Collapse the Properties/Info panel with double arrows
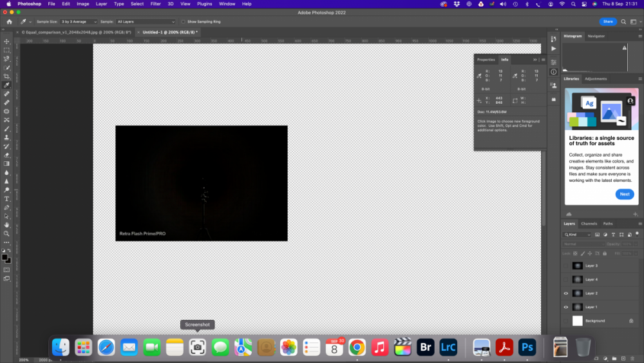Screen dimensions: 644x363 pos(535,59)
